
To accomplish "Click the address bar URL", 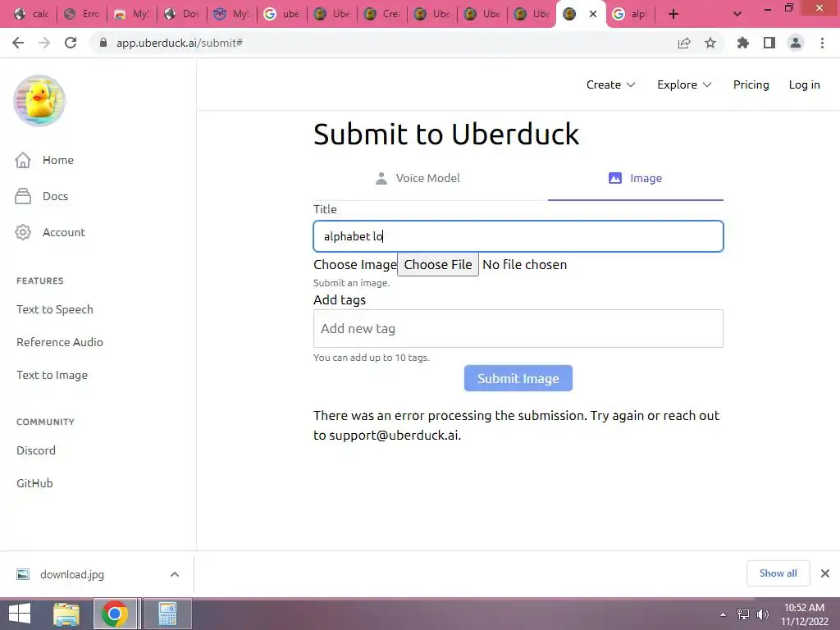I will [x=180, y=43].
